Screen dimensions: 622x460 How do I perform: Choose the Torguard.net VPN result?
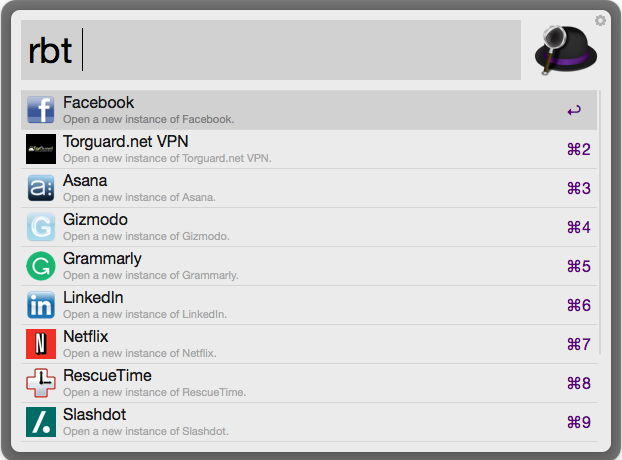300,149
